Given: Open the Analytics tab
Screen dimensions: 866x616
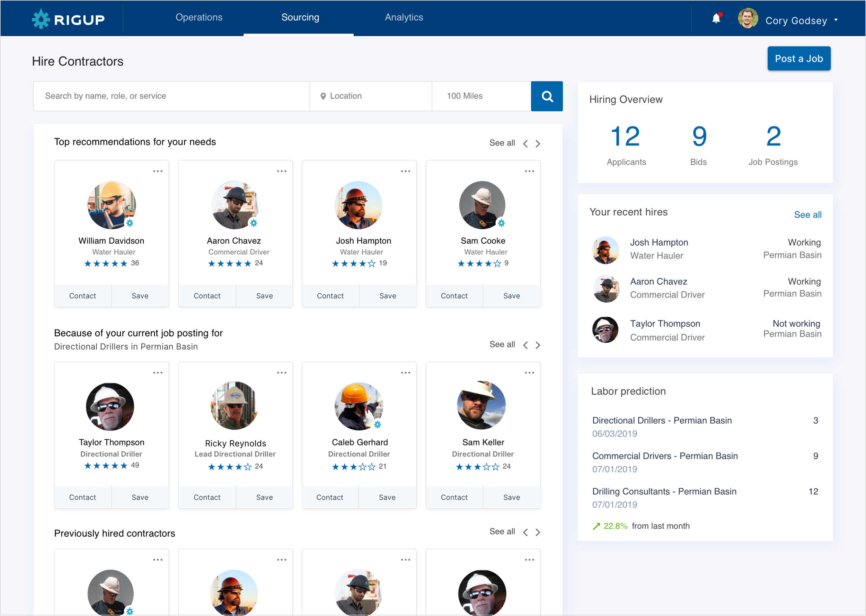Looking at the screenshot, I should [404, 17].
